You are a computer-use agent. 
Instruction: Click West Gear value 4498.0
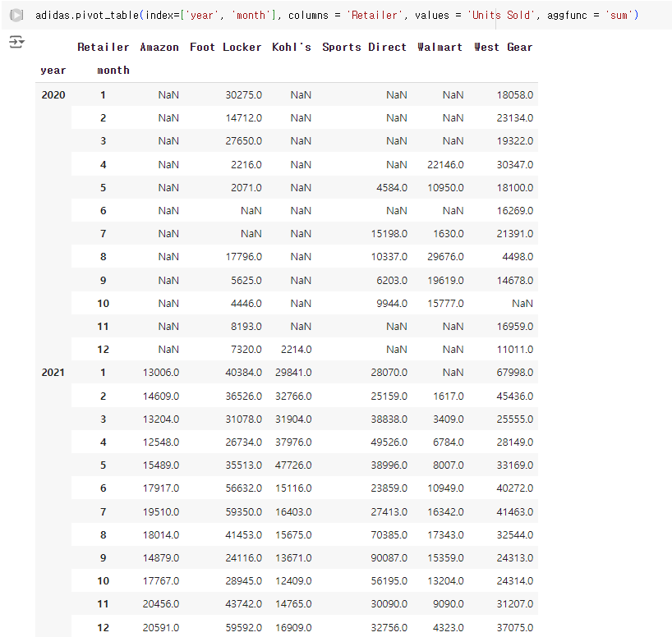click(x=518, y=257)
